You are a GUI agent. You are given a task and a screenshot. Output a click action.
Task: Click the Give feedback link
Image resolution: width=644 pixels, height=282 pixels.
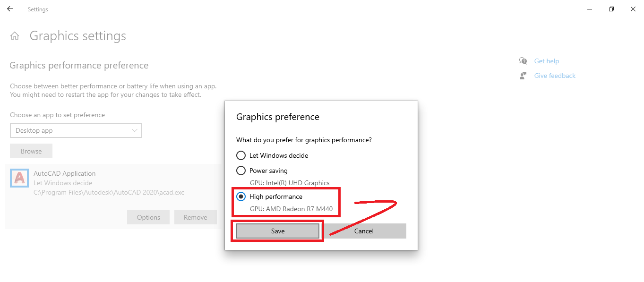pyautogui.click(x=554, y=75)
